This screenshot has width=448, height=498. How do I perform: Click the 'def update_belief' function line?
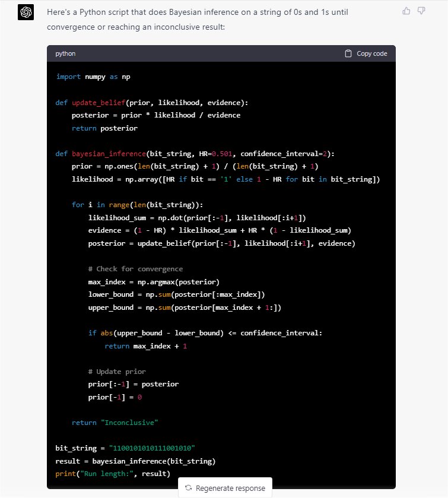coord(152,103)
